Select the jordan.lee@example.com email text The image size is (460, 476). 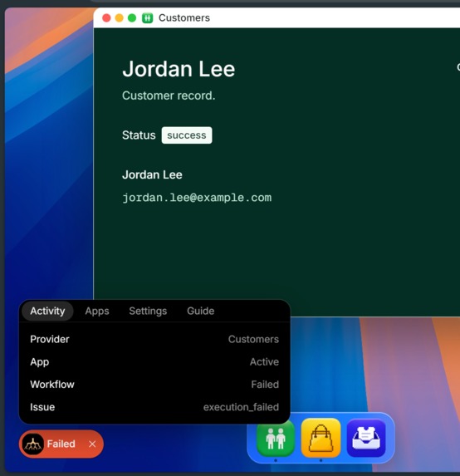click(197, 198)
